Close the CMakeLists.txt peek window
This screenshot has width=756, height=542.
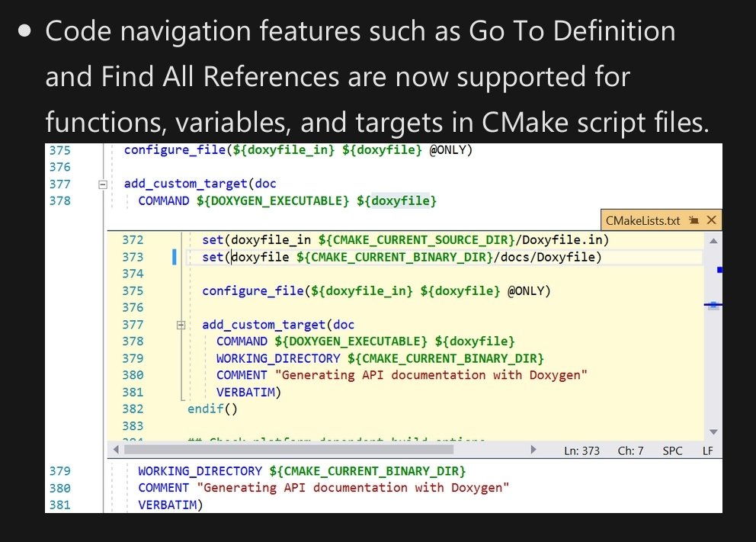tap(711, 220)
